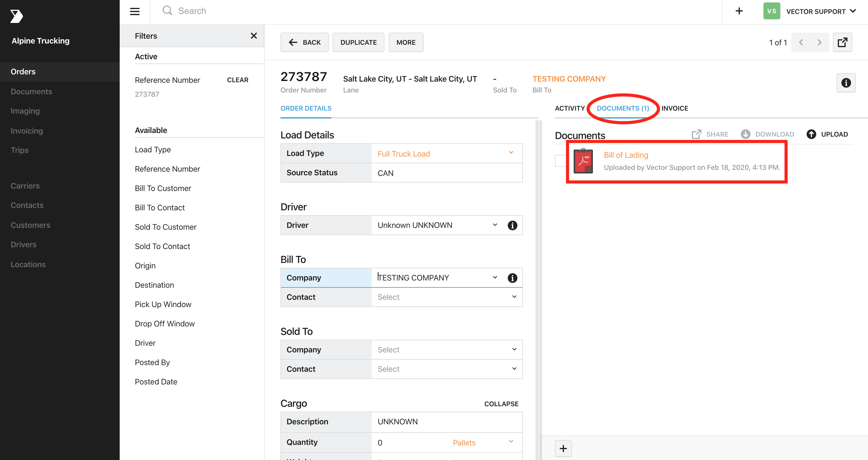The height and width of the screenshot is (460, 868).
Task: Click the Cargo Description field
Action: (446, 422)
